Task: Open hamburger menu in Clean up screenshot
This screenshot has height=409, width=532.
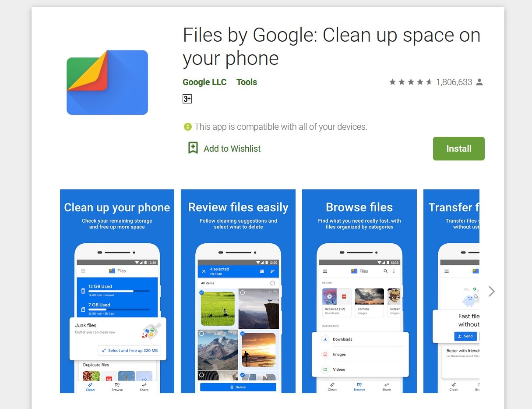Action: pyautogui.click(x=83, y=271)
